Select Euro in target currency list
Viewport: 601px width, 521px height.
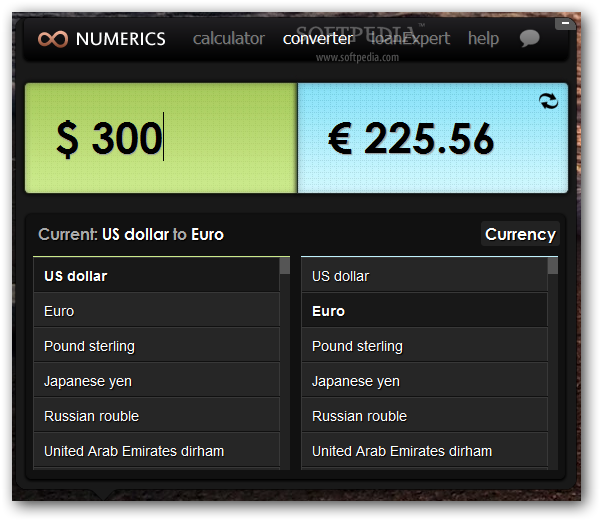click(x=425, y=311)
